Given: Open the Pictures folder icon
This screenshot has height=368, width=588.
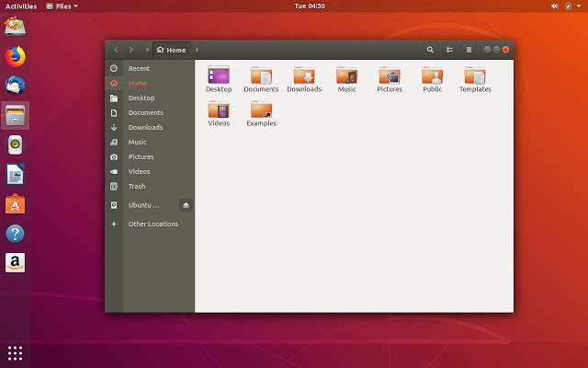Looking at the screenshot, I should click(x=390, y=76).
